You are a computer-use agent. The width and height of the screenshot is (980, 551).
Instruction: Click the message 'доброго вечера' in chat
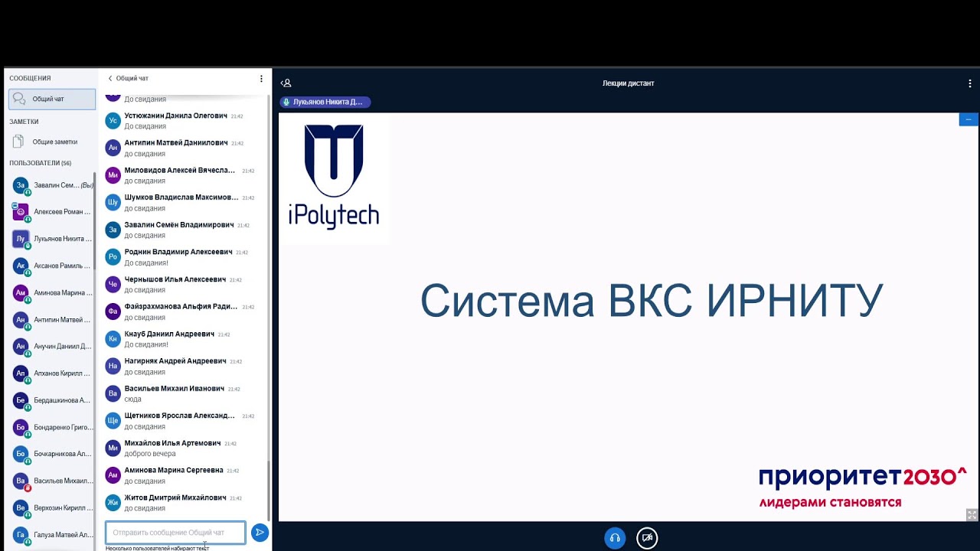point(150,454)
